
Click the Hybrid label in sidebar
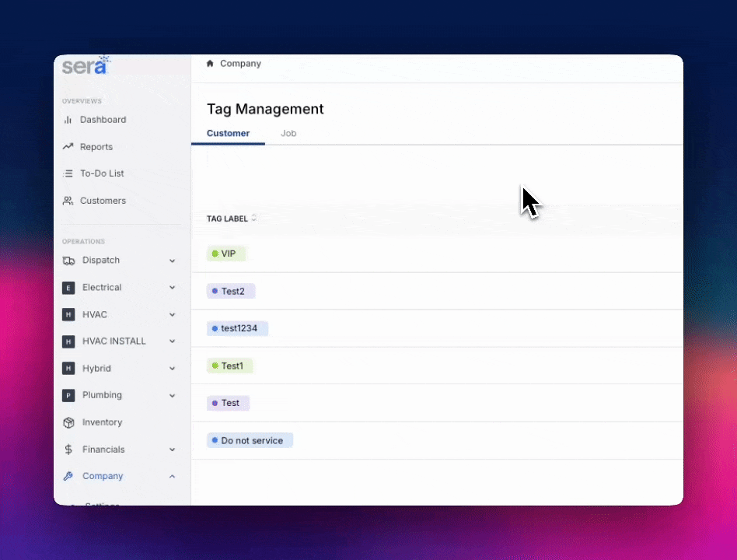pos(96,368)
